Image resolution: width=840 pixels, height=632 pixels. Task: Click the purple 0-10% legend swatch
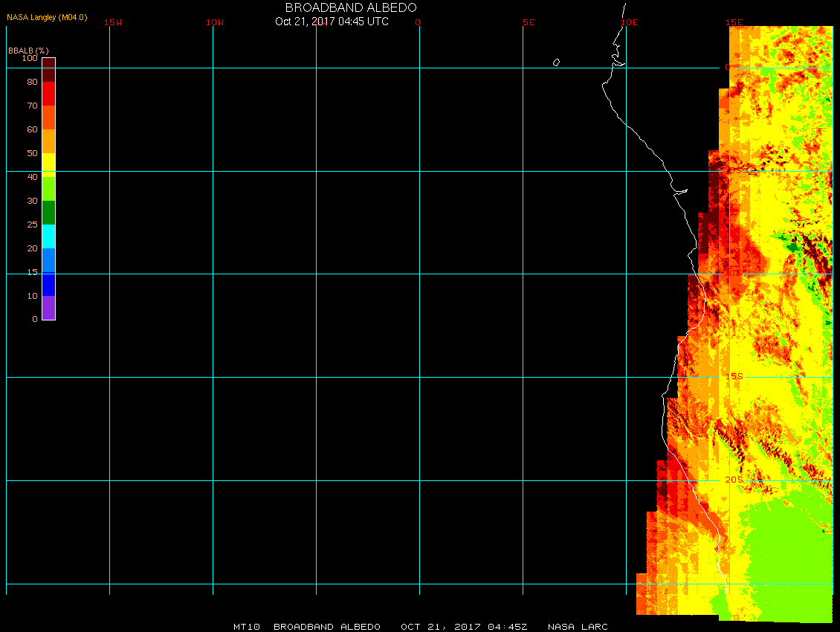coord(48,308)
